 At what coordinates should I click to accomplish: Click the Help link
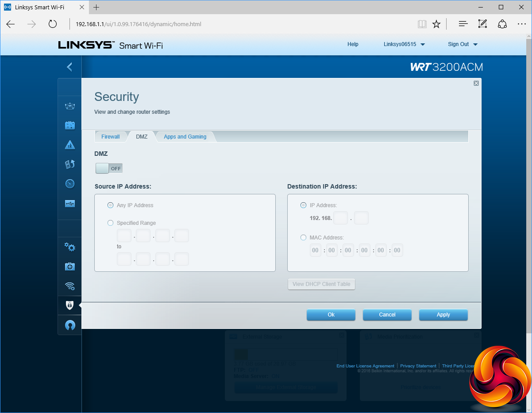353,44
